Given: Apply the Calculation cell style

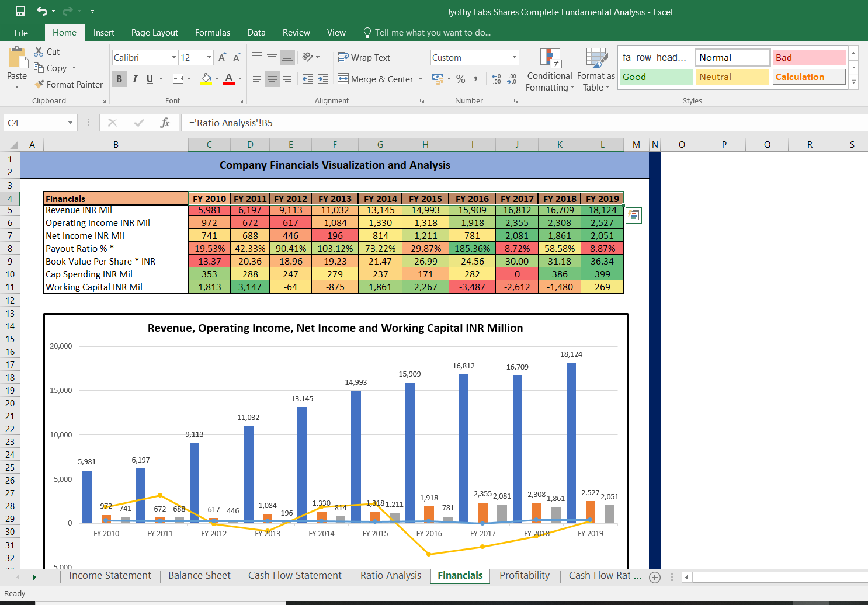Looking at the screenshot, I should 809,77.
